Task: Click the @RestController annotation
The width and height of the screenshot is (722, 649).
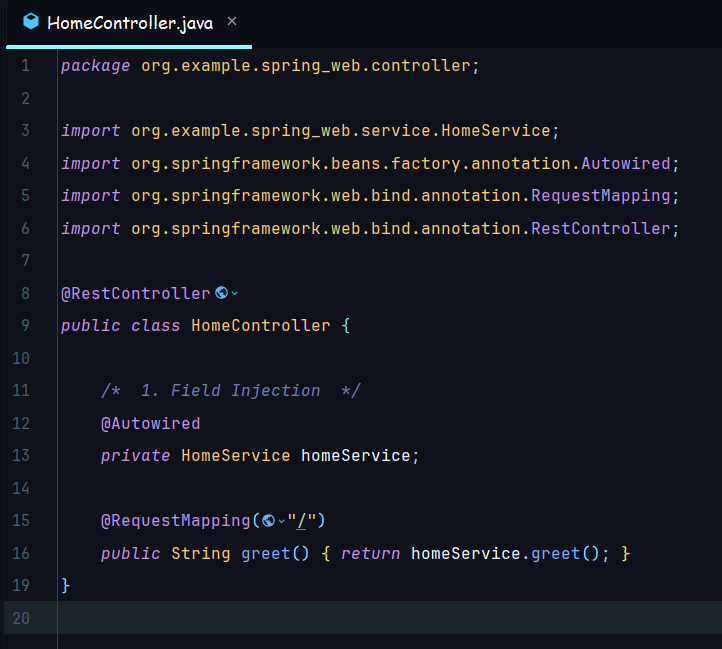Action: [135, 293]
